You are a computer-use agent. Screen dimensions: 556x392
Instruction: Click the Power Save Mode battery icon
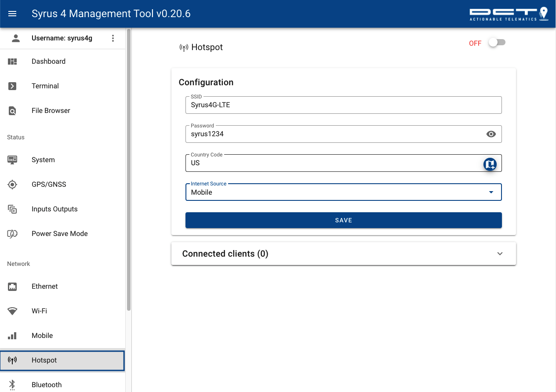point(12,234)
